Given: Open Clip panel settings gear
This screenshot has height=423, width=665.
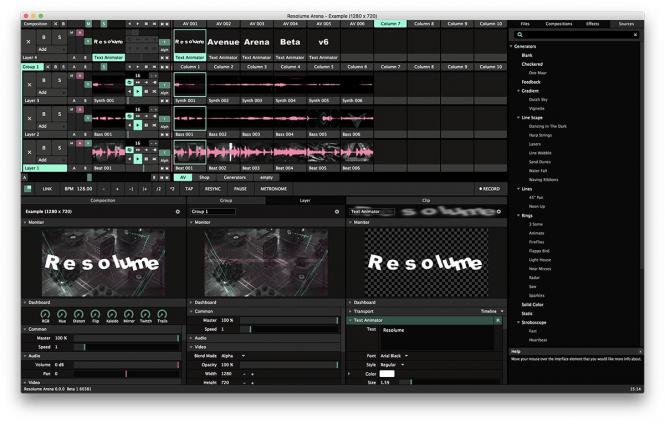Looking at the screenshot, I should (x=499, y=211).
